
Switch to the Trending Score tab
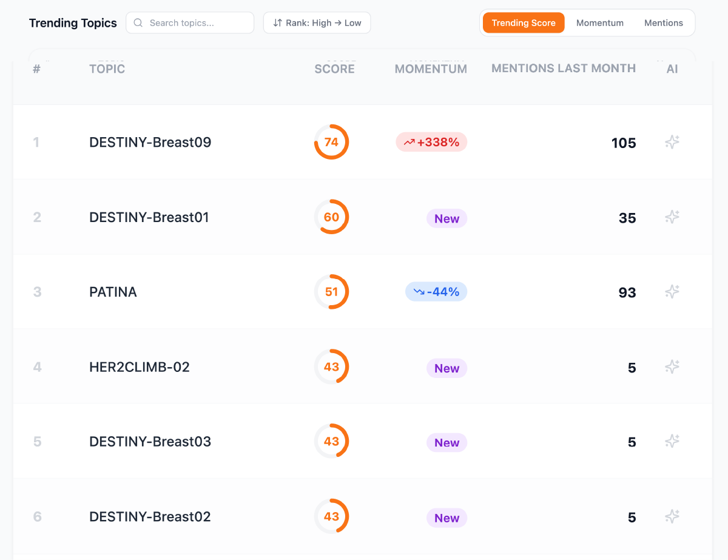click(x=524, y=23)
